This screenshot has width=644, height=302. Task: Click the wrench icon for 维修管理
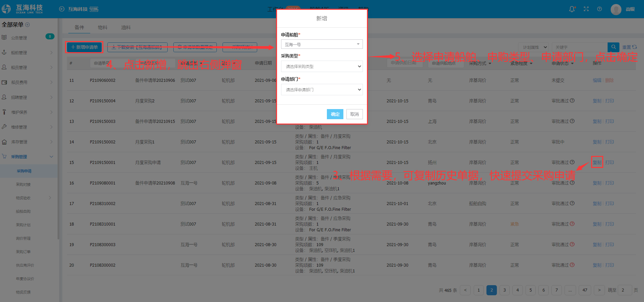(4, 127)
